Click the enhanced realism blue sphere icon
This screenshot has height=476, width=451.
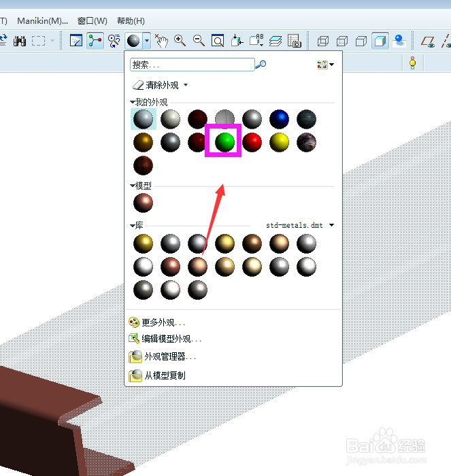tap(399, 41)
